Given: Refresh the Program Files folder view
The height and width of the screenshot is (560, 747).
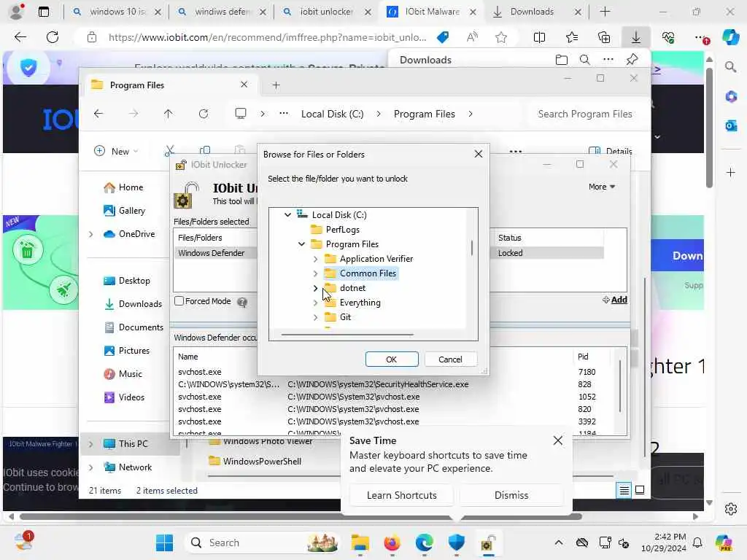Looking at the screenshot, I should [204, 114].
